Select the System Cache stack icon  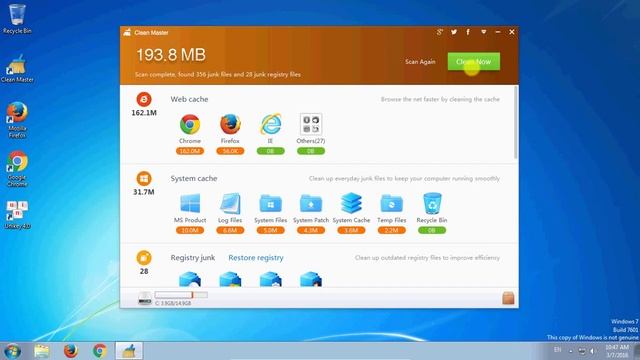(351, 203)
